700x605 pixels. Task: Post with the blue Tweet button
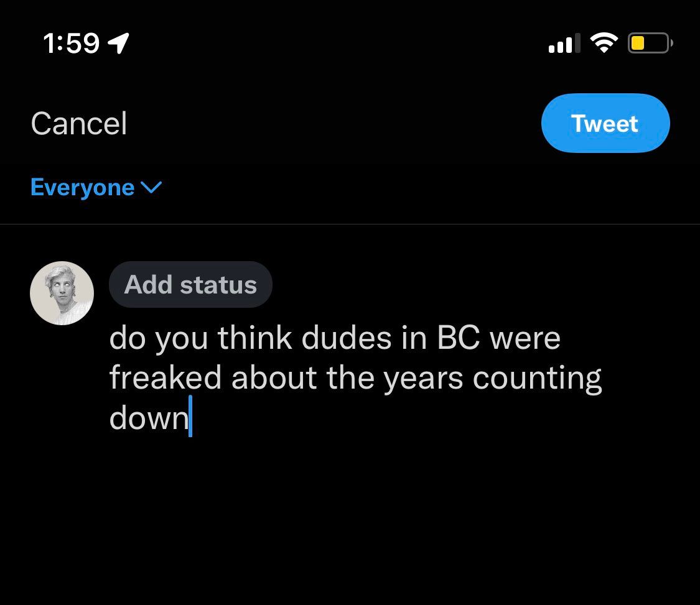point(605,123)
